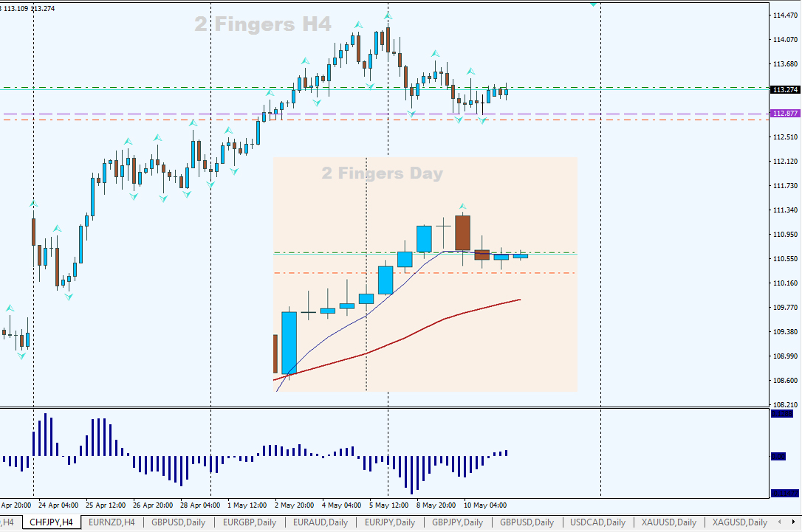Select the EURAUD,Daily chart tab
Image resolution: width=802 pixels, height=532 pixels.
321,522
